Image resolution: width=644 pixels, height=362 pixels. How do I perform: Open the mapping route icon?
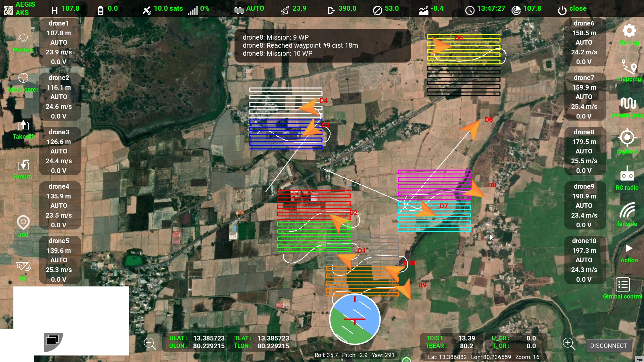pyautogui.click(x=629, y=67)
